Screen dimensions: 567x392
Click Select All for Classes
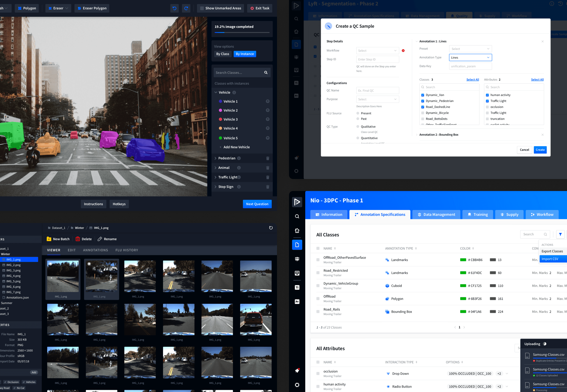472,79
